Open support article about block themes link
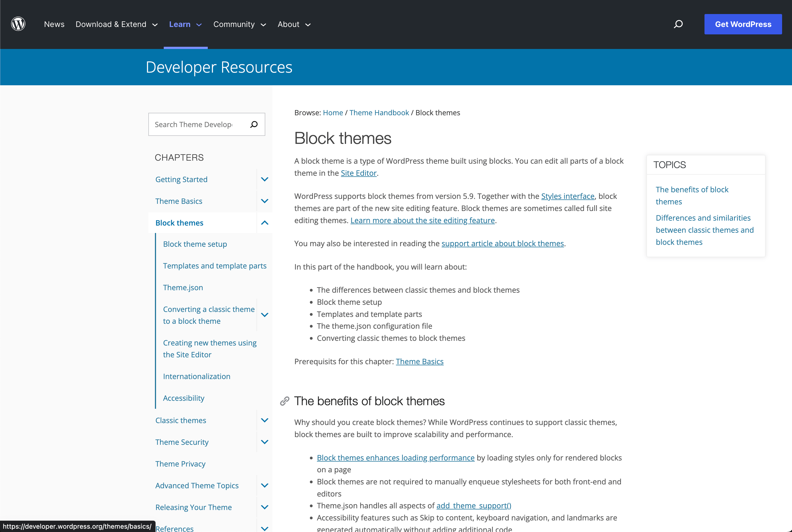 [502, 244]
